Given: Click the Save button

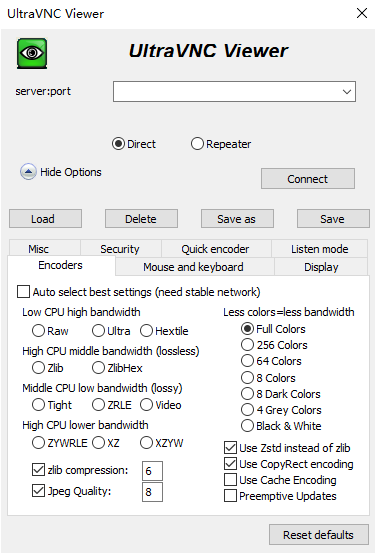Looking at the screenshot, I should coord(333,219).
